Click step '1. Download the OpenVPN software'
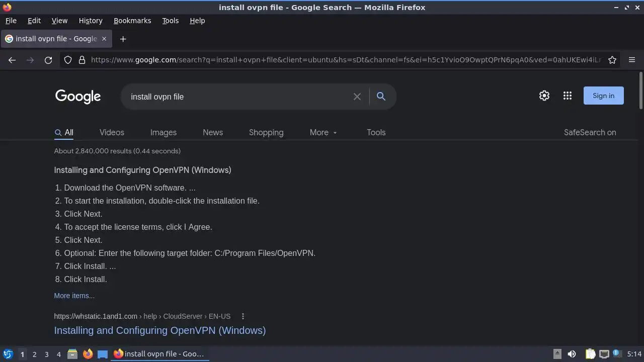The width and height of the screenshot is (644, 362). point(125,188)
